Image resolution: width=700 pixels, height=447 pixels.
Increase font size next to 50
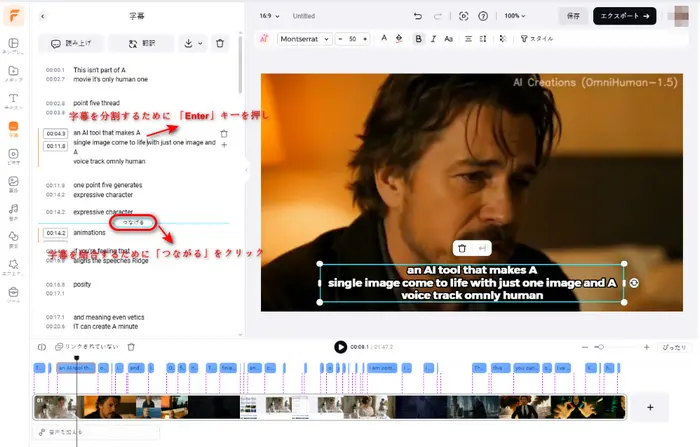[x=365, y=39]
